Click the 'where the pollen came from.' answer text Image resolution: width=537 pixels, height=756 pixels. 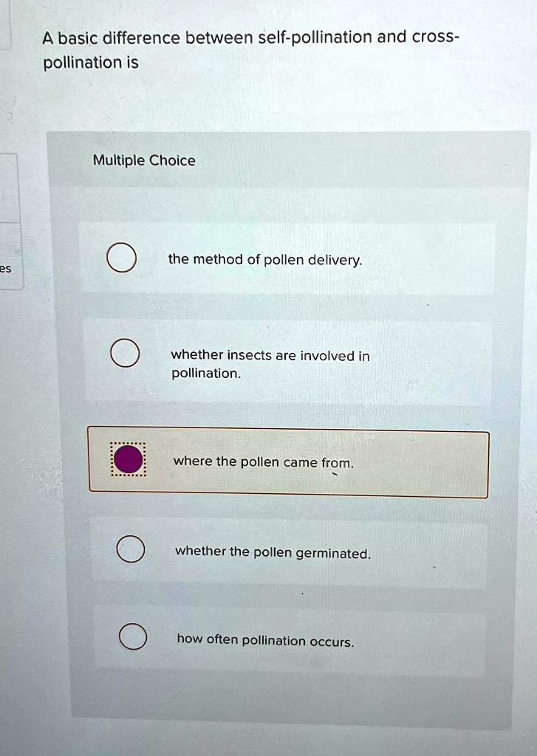(263, 463)
